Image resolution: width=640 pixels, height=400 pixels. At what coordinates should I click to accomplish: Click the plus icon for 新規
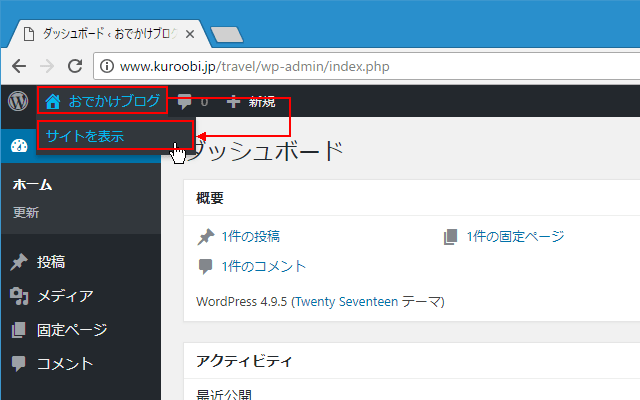pyautogui.click(x=233, y=102)
